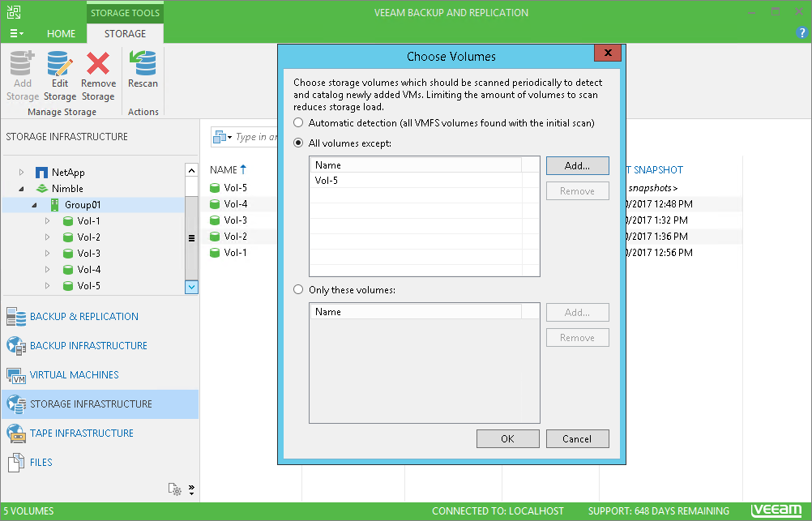Click the navigation pane overflow chevron
Viewport: 812px width, 521px height.
[191, 489]
